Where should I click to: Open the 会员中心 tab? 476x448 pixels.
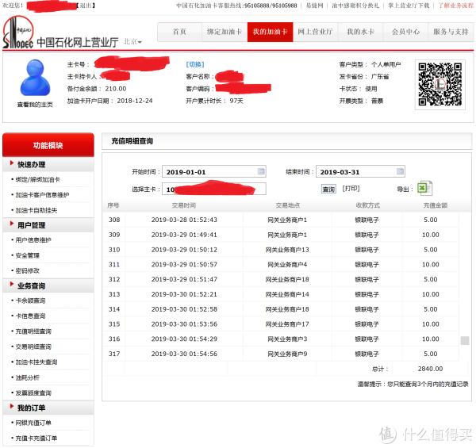pos(405,32)
